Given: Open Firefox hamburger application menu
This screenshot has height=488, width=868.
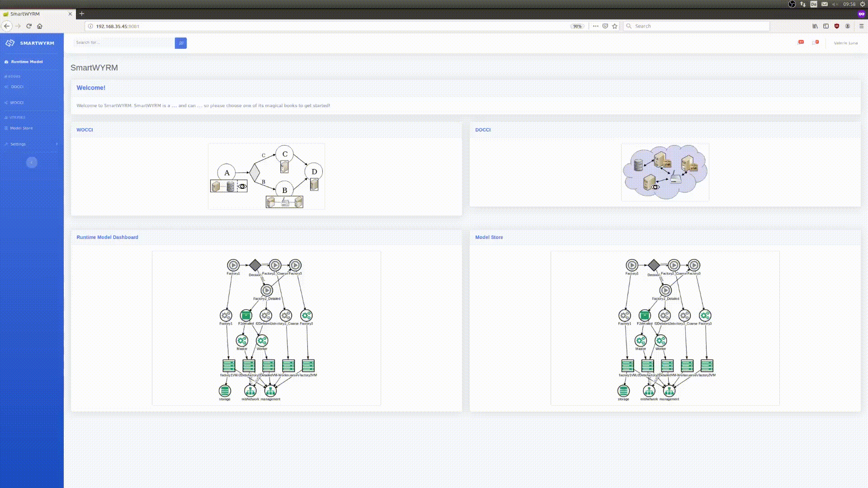Looking at the screenshot, I should 861,26.
